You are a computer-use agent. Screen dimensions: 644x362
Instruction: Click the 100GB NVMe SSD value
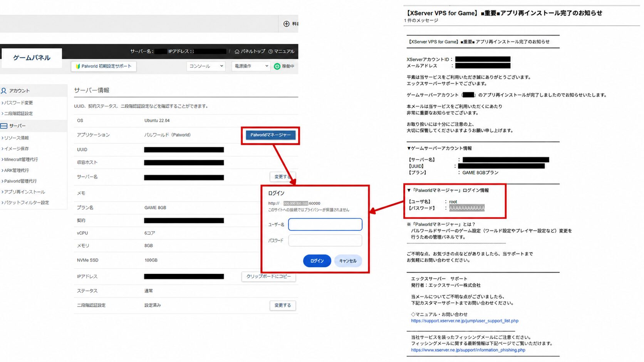pos(151,260)
